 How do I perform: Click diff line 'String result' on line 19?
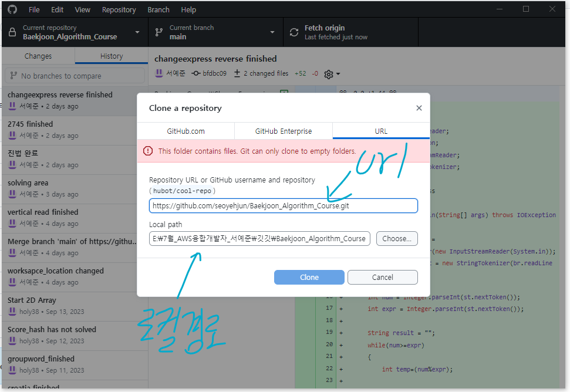[401, 333]
